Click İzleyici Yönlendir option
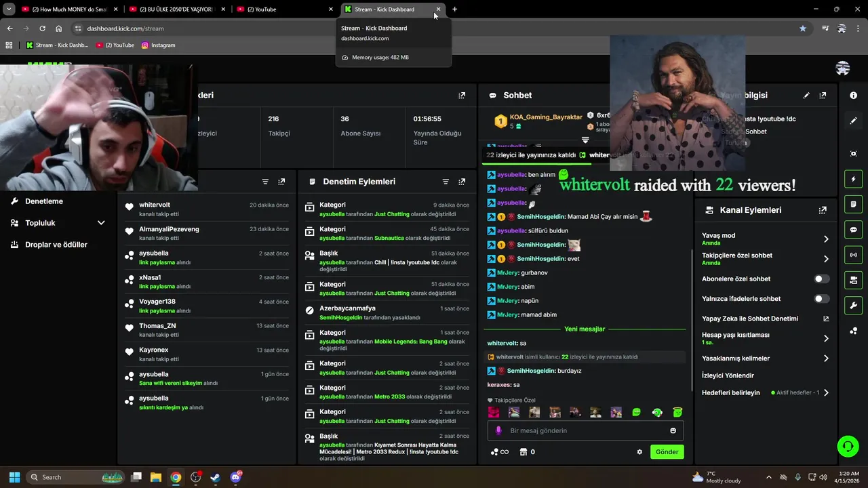 728,375
